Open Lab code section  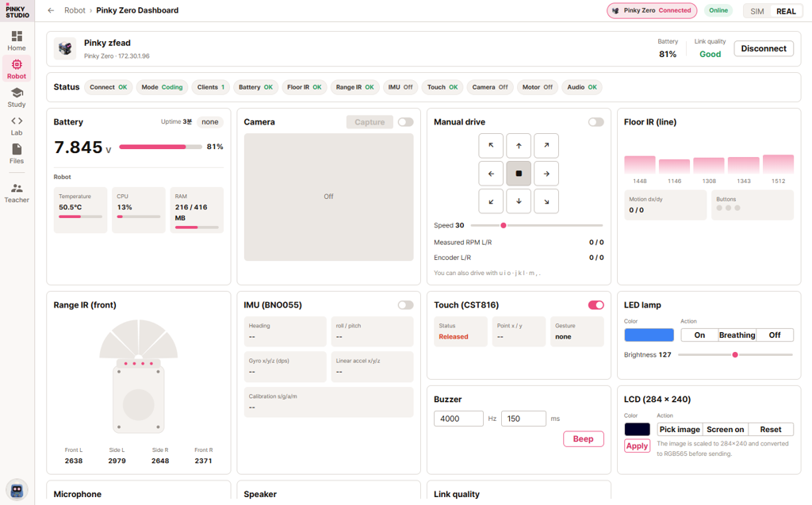17,126
